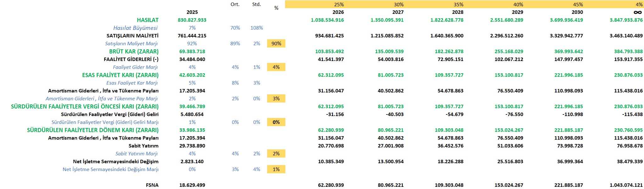The height and width of the screenshot is (189, 644).
Task: Click the 45% growth cell above 2030
Action: [x=578, y=4]
